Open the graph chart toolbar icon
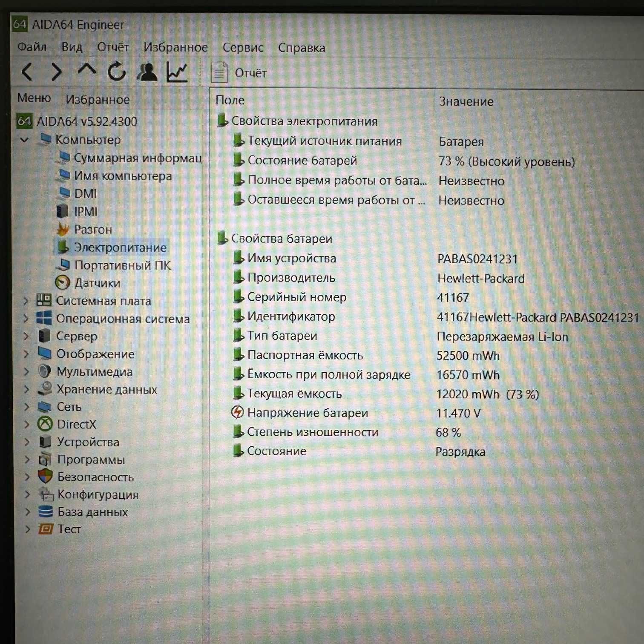644x644 pixels. (x=177, y=72)
